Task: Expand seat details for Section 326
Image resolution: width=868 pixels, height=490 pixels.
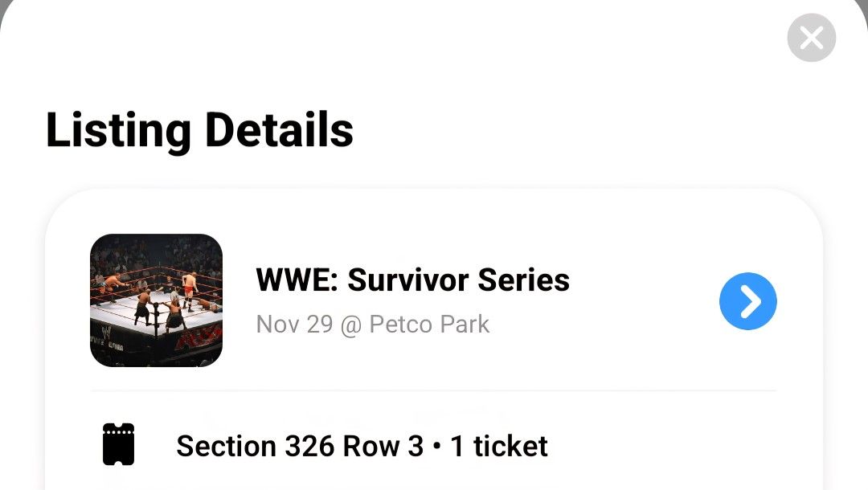Action: (x=362, y=444)
